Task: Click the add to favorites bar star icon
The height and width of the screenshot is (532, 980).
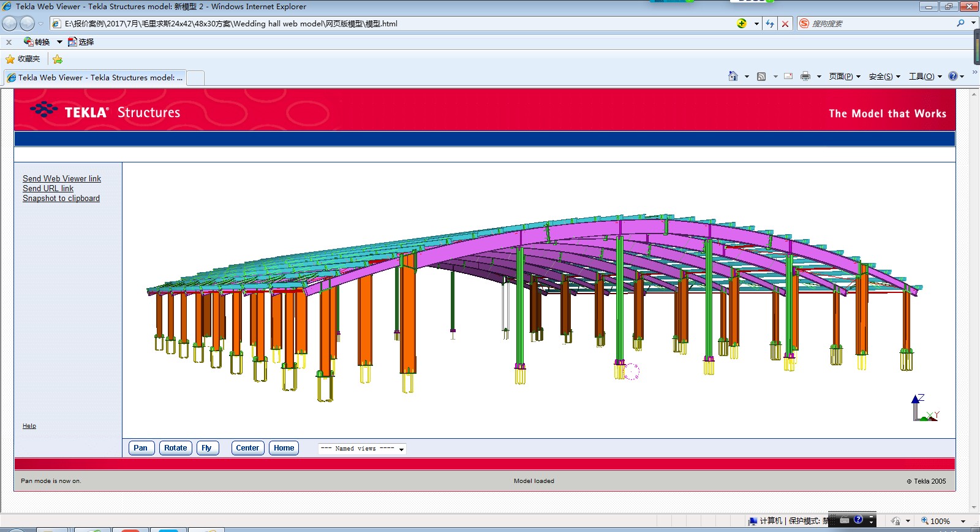Action: click(x=58, y=59)
